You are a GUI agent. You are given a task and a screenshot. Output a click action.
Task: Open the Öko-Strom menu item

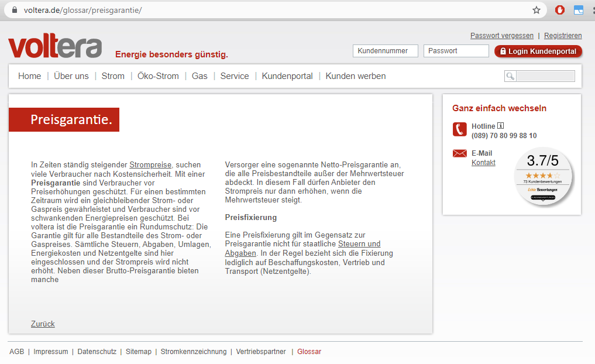click(158, 76)
